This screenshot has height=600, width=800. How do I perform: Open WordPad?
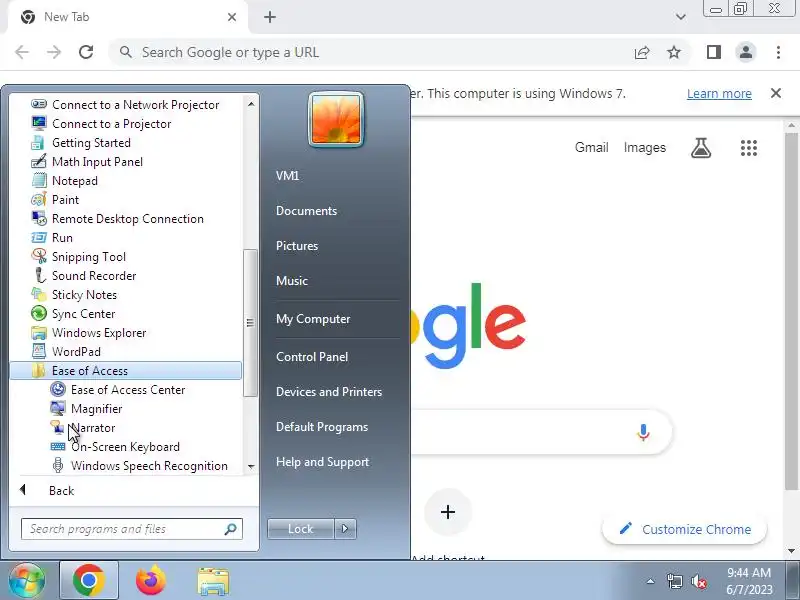[66, 352]
